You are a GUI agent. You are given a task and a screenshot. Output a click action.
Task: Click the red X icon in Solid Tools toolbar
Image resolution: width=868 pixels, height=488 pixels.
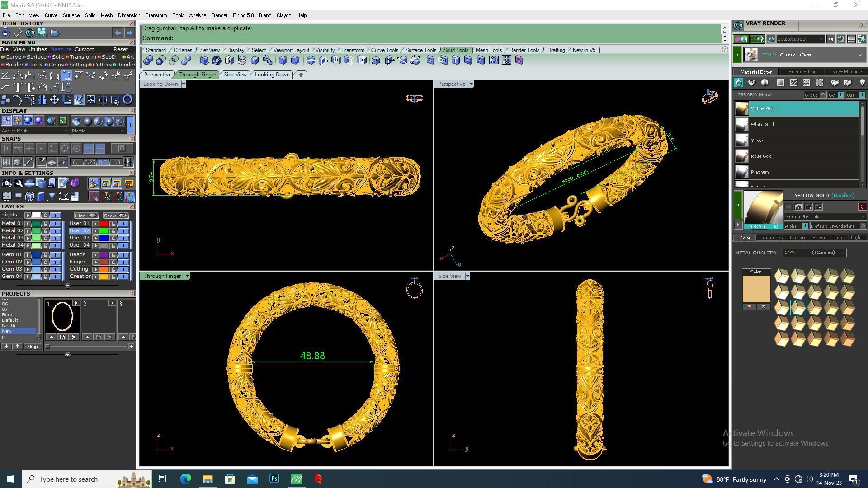[519, 60]
